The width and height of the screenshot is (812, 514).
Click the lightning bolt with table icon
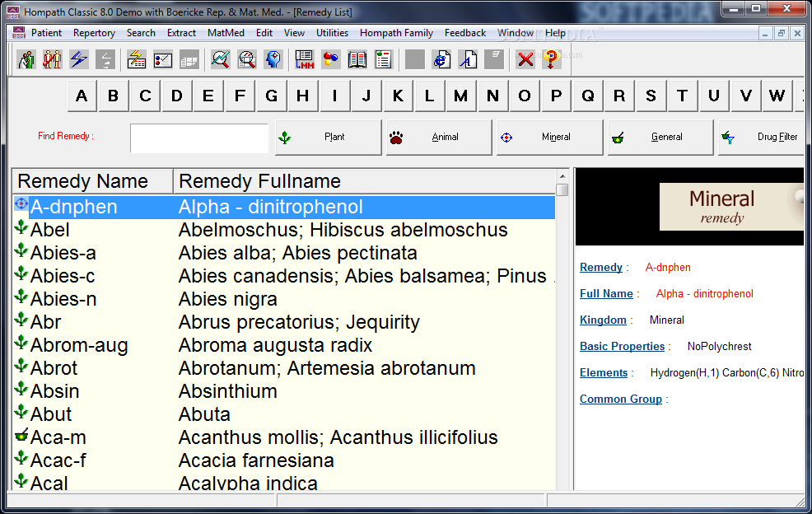click(x=137, y=59)
